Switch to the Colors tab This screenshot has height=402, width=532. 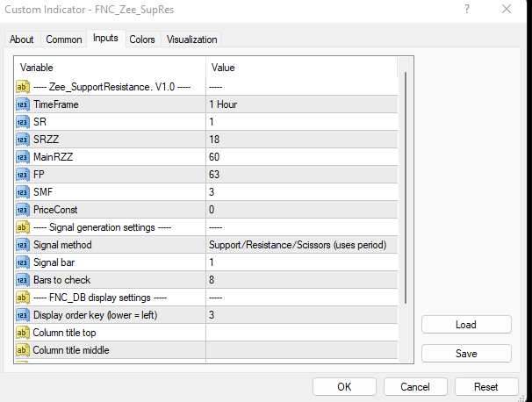[x=142, y=39]
